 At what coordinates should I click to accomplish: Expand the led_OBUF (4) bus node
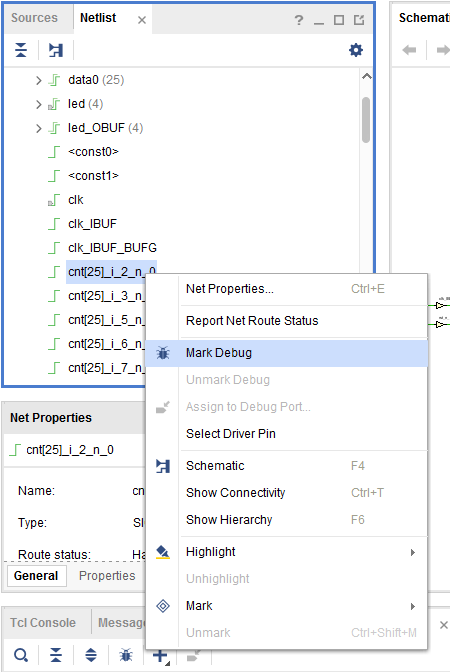click(x=39, y=128)
